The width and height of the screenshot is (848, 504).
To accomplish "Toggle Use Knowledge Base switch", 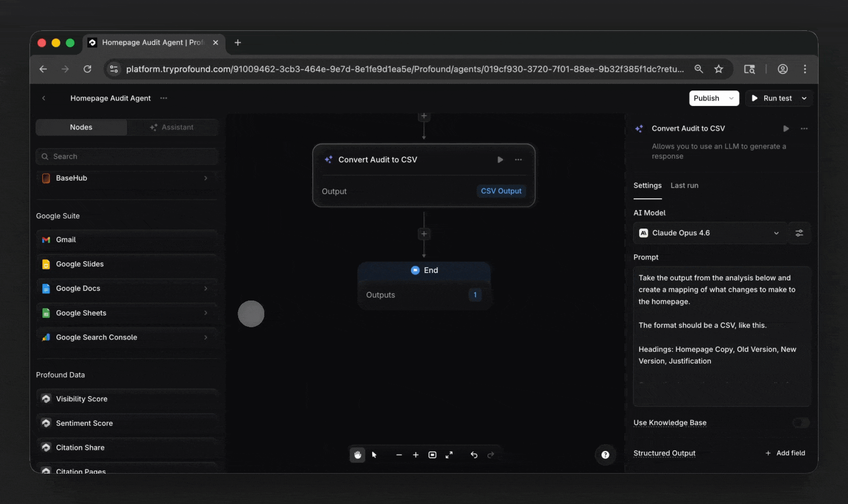I will pyautogui.click(x=801, y=423).
